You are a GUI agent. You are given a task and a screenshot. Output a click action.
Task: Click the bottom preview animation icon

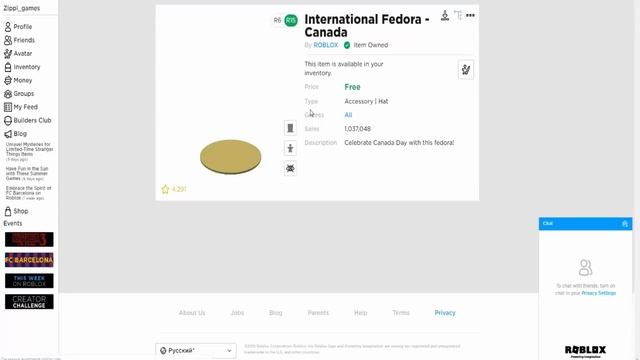pyautogui.click(x=290, y=168)
